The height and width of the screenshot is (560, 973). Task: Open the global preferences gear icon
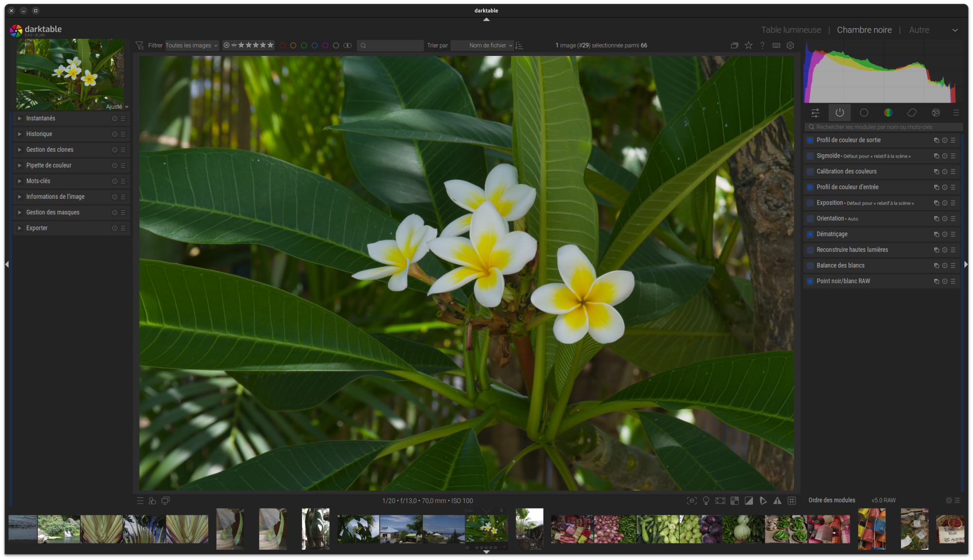tap(790, 45)
